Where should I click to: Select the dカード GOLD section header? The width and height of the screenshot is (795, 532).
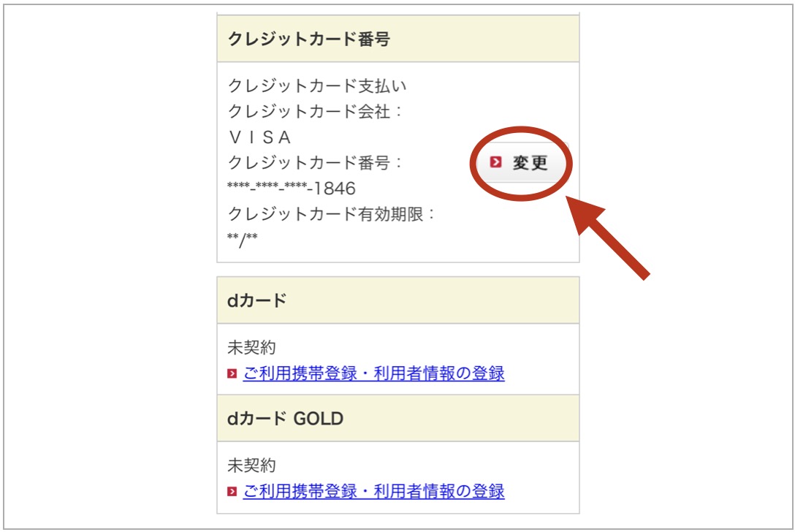tap(398, 419)
